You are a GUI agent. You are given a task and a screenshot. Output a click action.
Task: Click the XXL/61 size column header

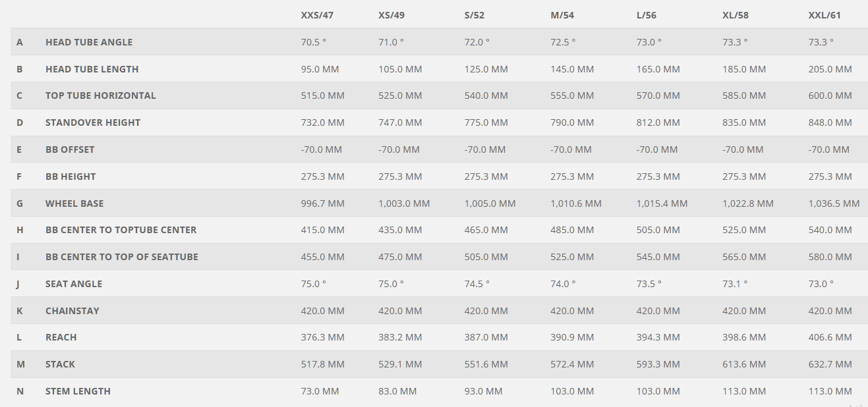(825, 15)
